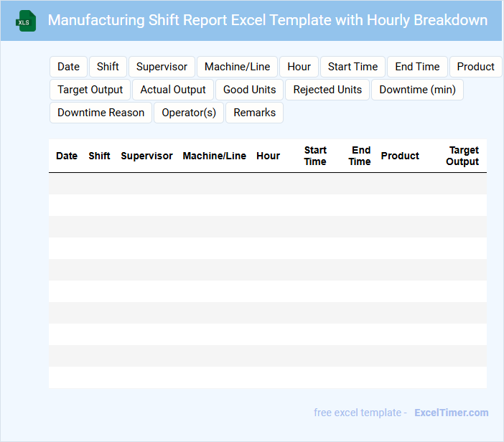504x442 pixels.
Task: Click the Target Output tag chip
Action: click(90, 90)
